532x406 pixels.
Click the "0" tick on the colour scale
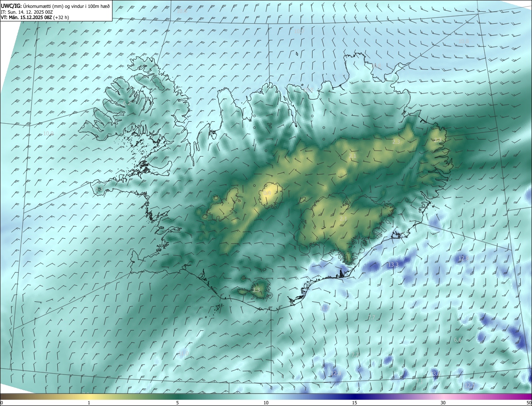point(2,403)
